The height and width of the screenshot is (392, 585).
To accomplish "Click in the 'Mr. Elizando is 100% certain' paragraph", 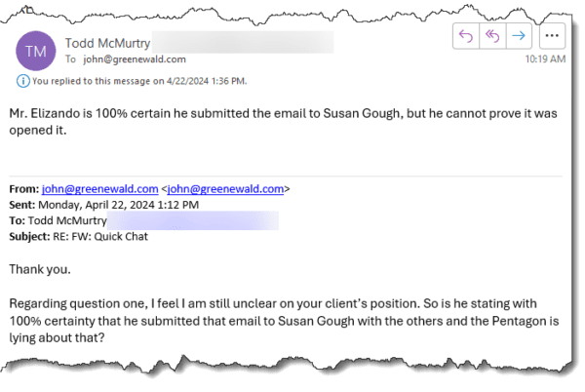I will [x=283, y=122].
